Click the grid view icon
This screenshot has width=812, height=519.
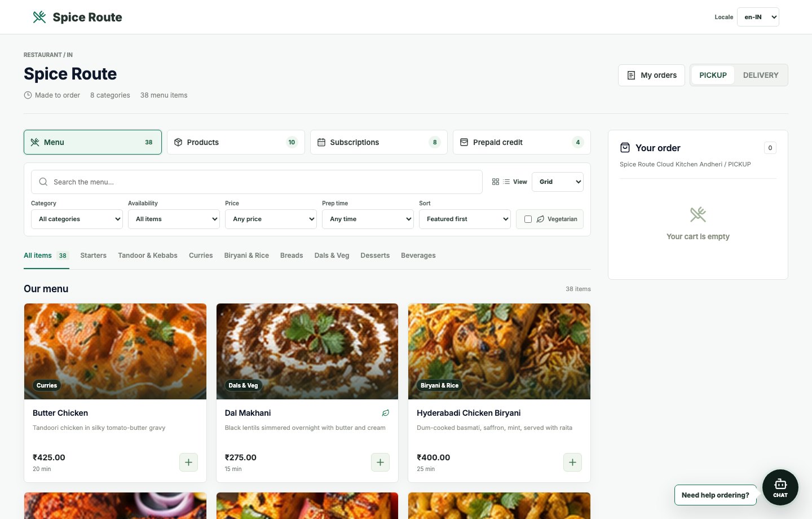pos(496,182)
